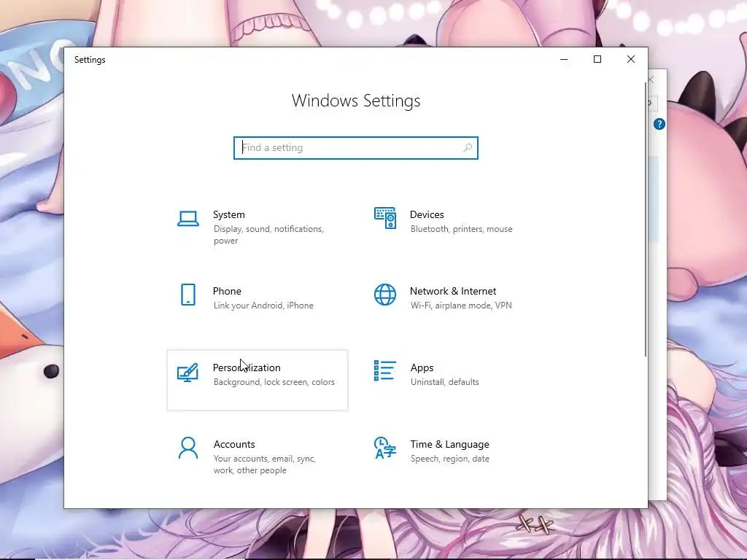Close the Settings window
The width and height of the screenshot is (747, 560).
(631, 60)
